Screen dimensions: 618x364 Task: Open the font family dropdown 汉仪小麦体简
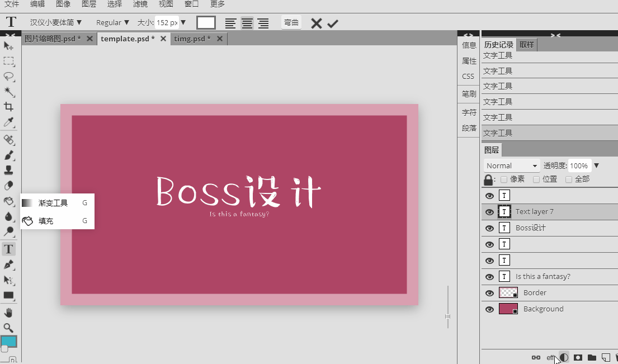click(56, 23)
